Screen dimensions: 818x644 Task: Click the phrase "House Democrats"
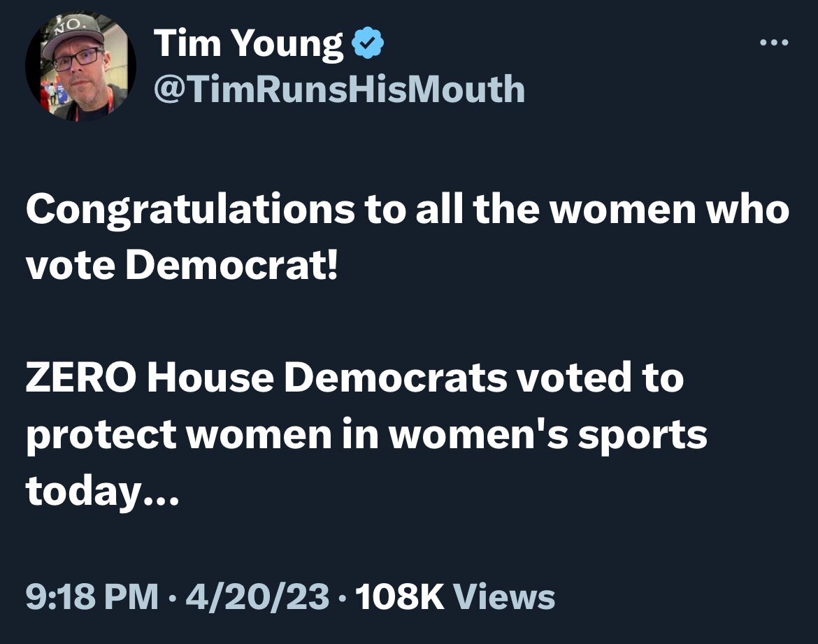coord(327,378)
